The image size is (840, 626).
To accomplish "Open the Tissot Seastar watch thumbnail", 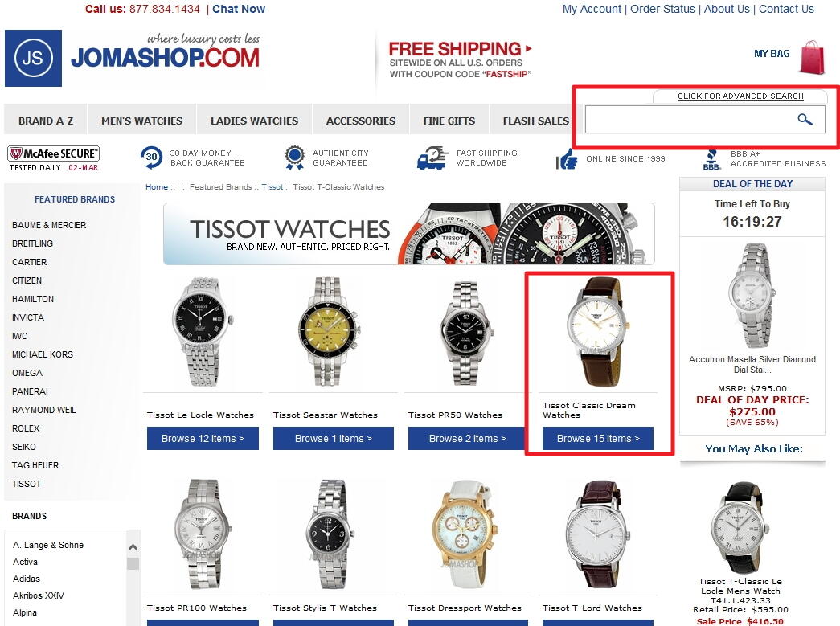I will pos(328,331).
